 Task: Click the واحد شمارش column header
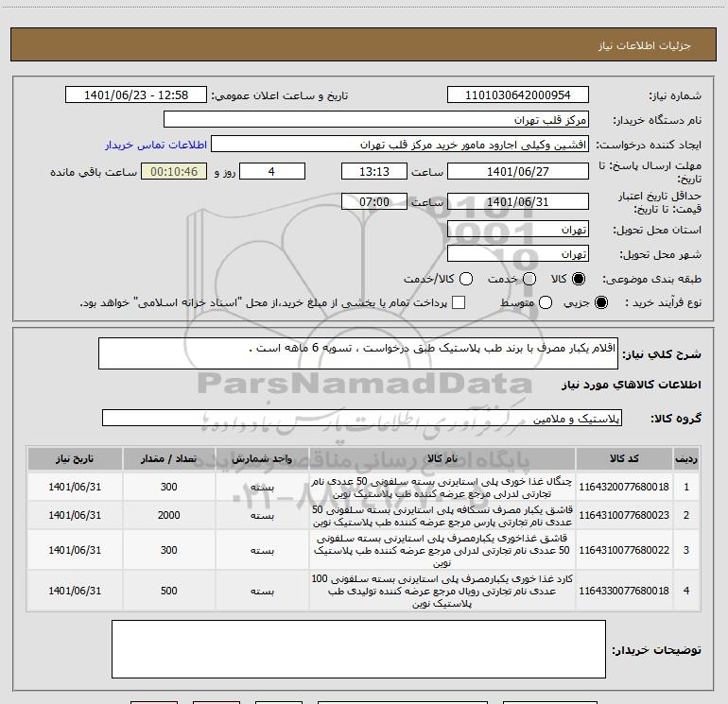click(x=262, y=459)
